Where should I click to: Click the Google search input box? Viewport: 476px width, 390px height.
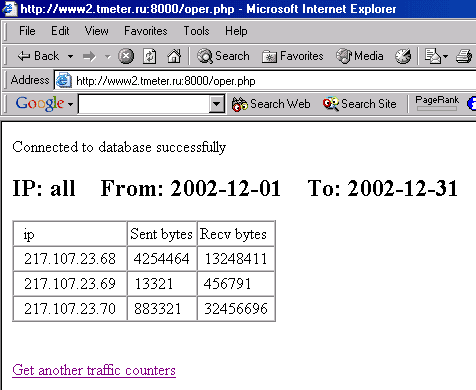(144, 104)
